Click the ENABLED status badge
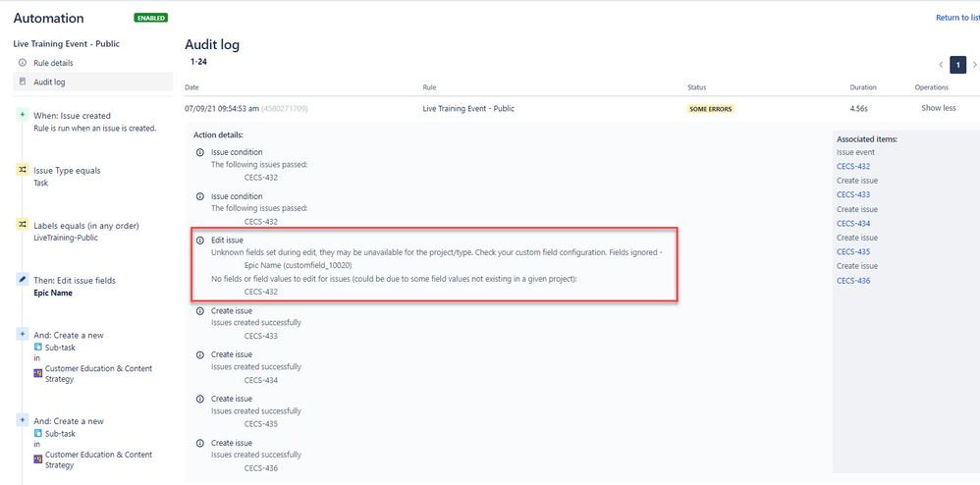The height and width of the screenshot is (485, 980). click(150, 18)
